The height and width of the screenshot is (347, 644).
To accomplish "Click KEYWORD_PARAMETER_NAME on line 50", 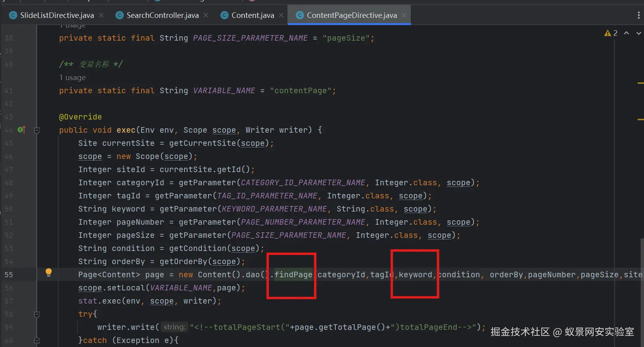I will pos(274,209).
